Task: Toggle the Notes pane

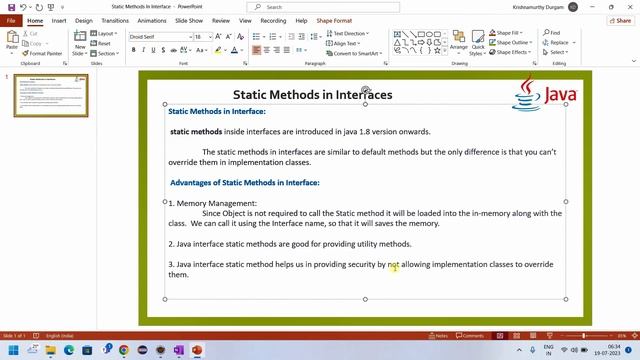Action: tap(438, 336)
